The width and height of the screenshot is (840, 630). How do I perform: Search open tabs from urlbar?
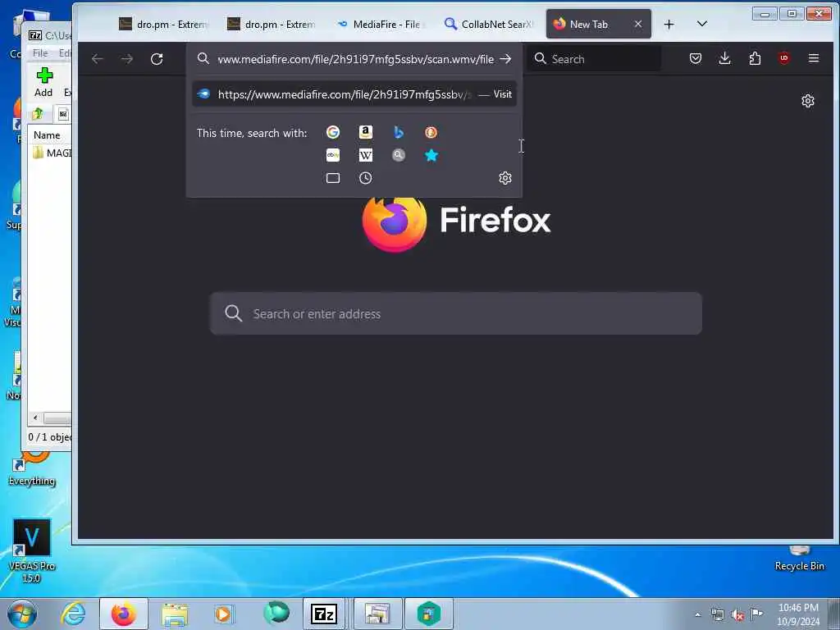coord(333,178)
